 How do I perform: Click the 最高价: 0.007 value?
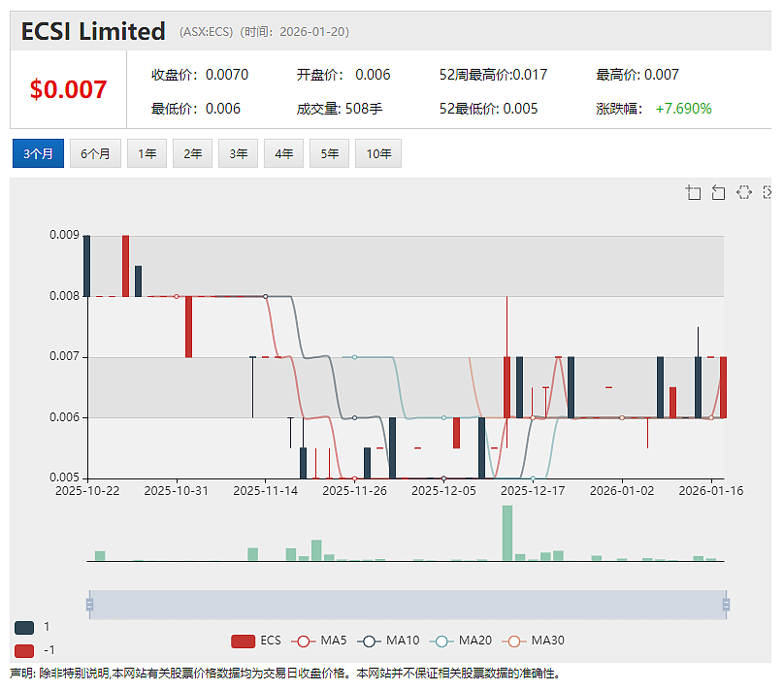click(637, 75)
